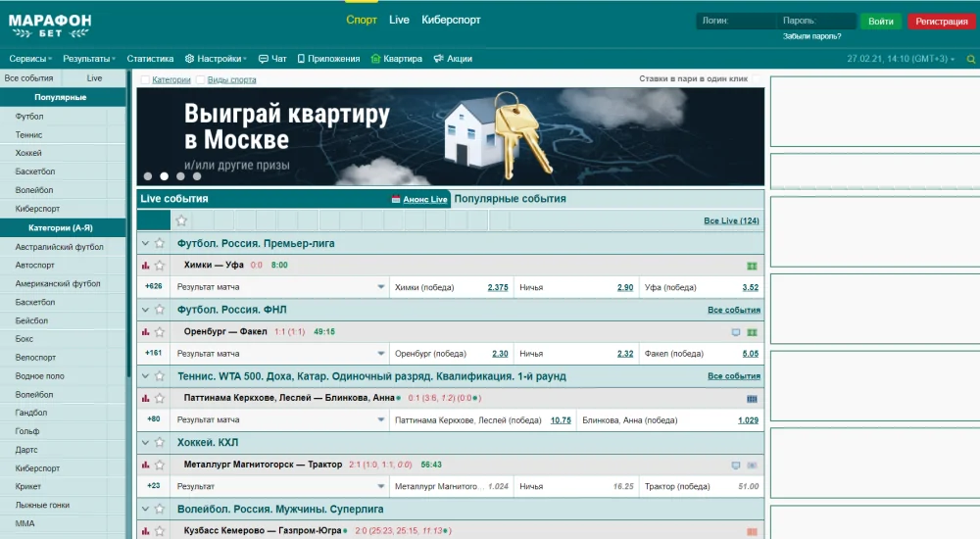Open the Выиграй квартиру в Москве banner
This screenshot has height=539, width=980.
click(x=451, y=136)
